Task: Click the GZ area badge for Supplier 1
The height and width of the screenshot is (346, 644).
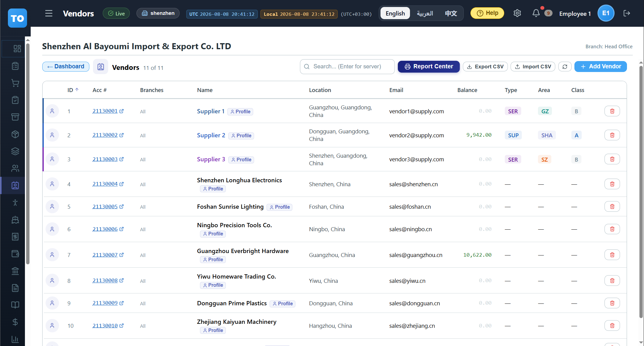Action: (x=545, y=111)
